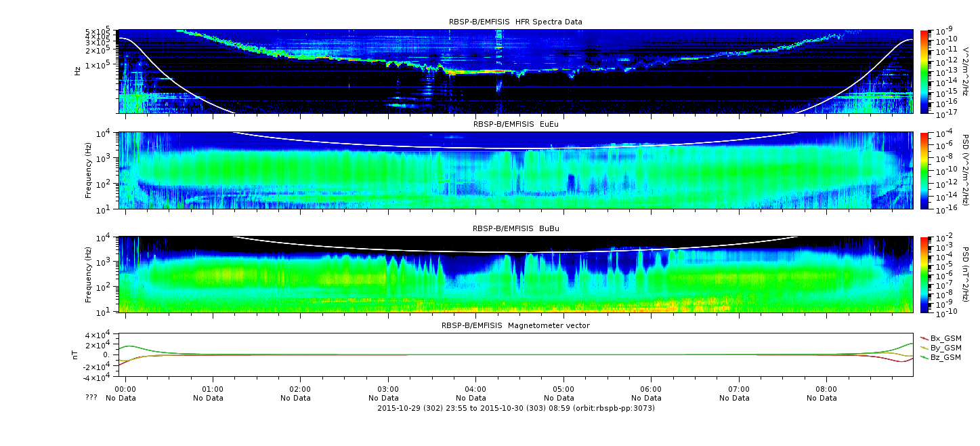Viewport: 980px width, 446px height.
Task: Select the RBSP-B/EMFISIS EuEu plot title
Action: tap(515, 124)
